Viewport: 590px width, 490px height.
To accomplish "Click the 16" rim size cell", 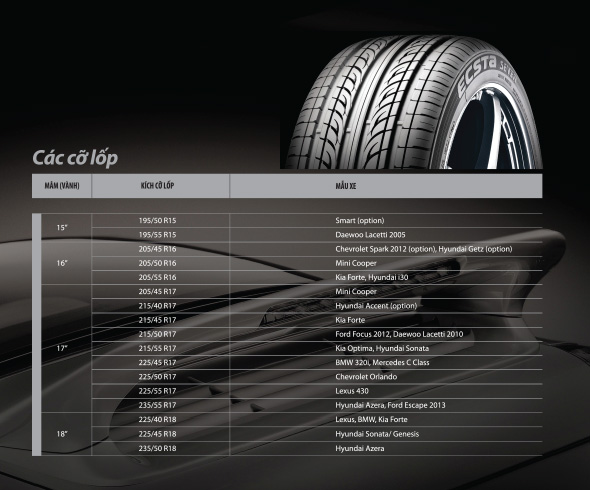I will tap(62, 263).
